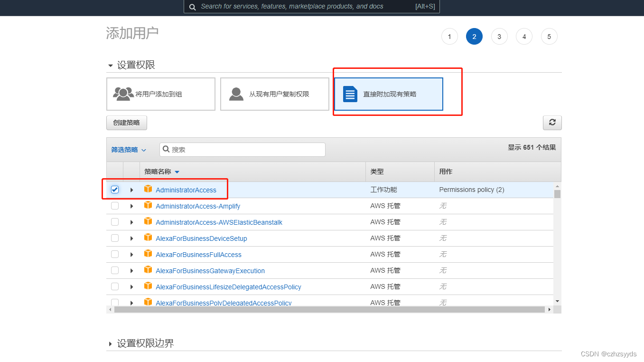Click the cube icon beside AdministratorAccess-Amplify
The height and width of the screenshot is (362, 644).
click(148, 206)
